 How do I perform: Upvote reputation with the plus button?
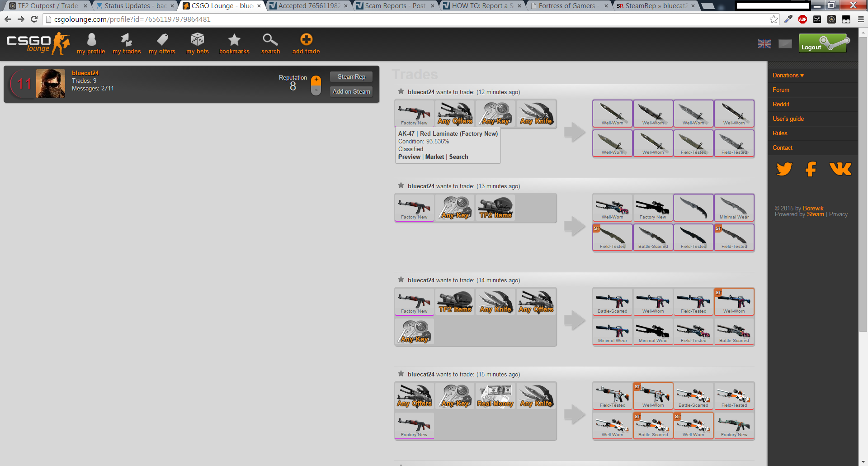coord(316,81)
